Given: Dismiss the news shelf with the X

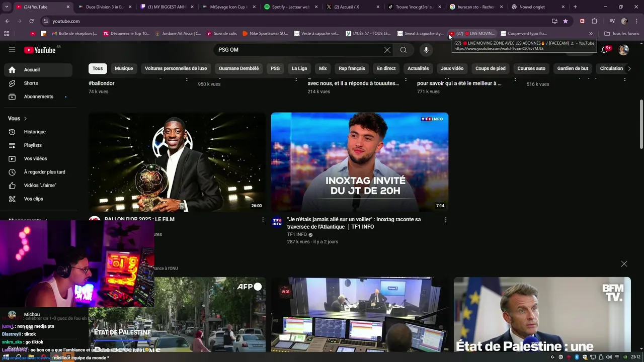Looking at the screenshot, I should 624,264.
